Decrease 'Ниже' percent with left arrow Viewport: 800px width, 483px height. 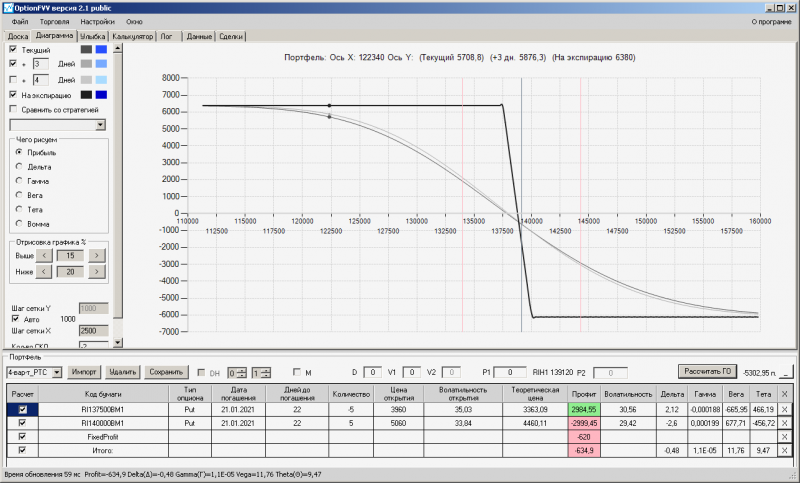point(44,272)
